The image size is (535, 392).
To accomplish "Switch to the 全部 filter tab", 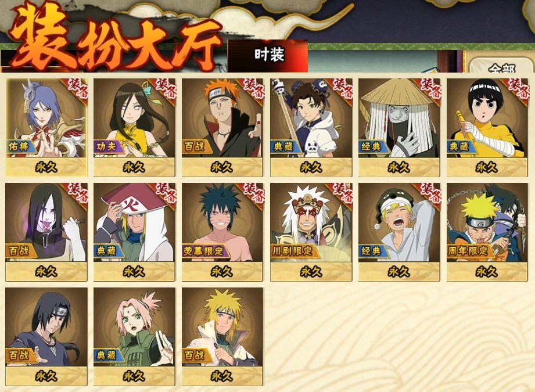I will [501, 66].
